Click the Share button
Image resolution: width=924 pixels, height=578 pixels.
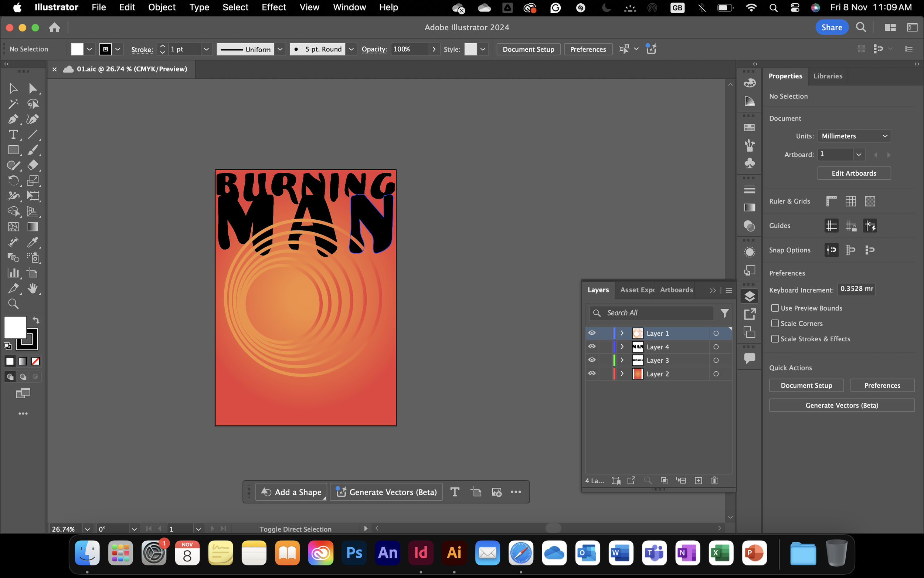tap(832, 27)
